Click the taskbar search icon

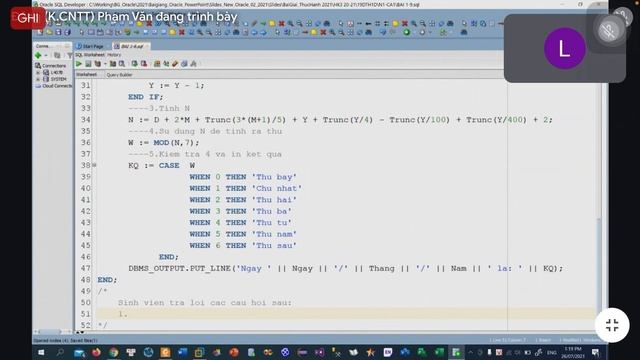point(60,352)
